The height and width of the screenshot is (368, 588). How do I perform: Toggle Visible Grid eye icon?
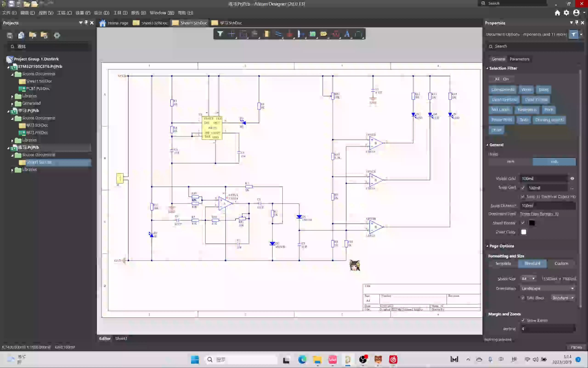coord(572,178)
